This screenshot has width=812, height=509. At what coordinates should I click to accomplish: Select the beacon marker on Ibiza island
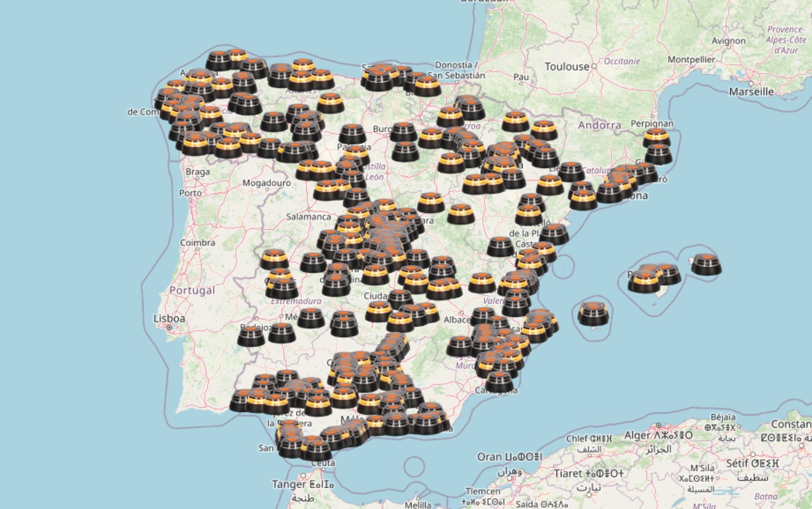[x=593, y=314]
